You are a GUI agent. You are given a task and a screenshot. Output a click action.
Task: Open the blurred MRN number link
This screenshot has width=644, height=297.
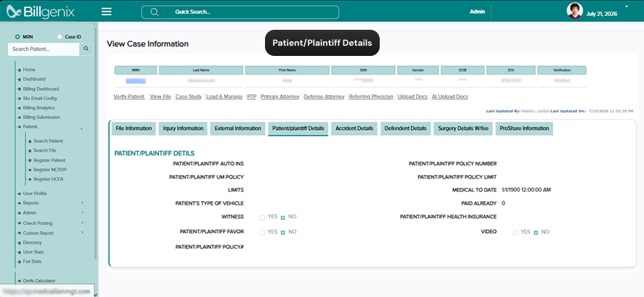pyautogui.click(x=136, y=81)
